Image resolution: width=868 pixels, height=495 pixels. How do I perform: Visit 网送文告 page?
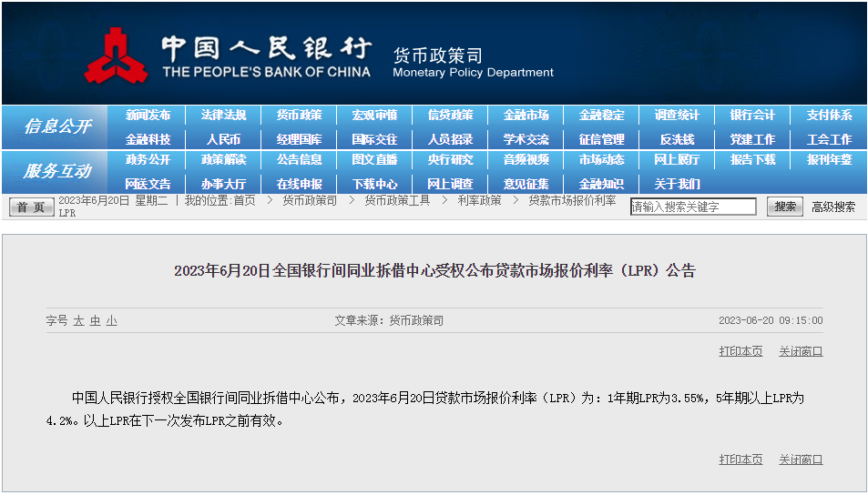[x=148, y=184]
